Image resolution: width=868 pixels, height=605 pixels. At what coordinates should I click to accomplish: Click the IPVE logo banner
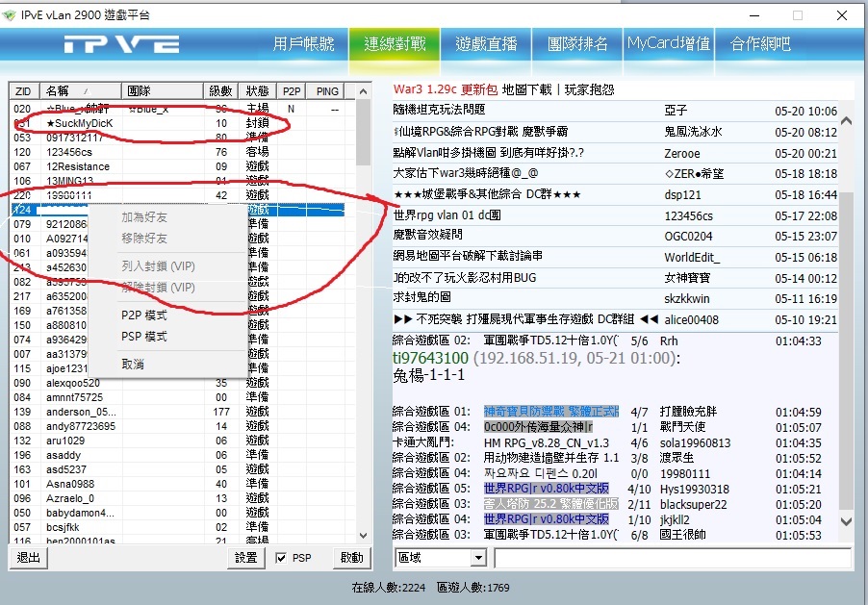coord(121,43)
